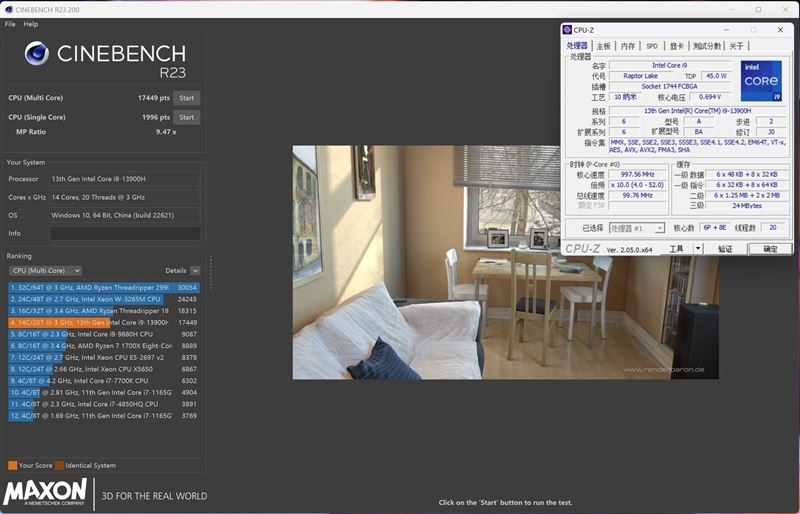Viewport: 800px width, 514px height.
Task: Select the Intel Core i9-9880H ranking row
Action: pos(104,334)
